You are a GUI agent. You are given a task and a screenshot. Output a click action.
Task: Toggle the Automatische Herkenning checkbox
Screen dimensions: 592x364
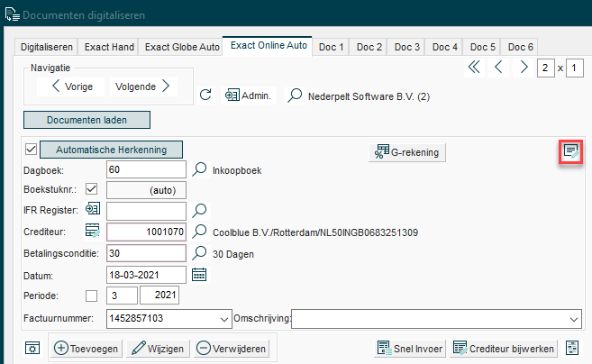(32, 150)
